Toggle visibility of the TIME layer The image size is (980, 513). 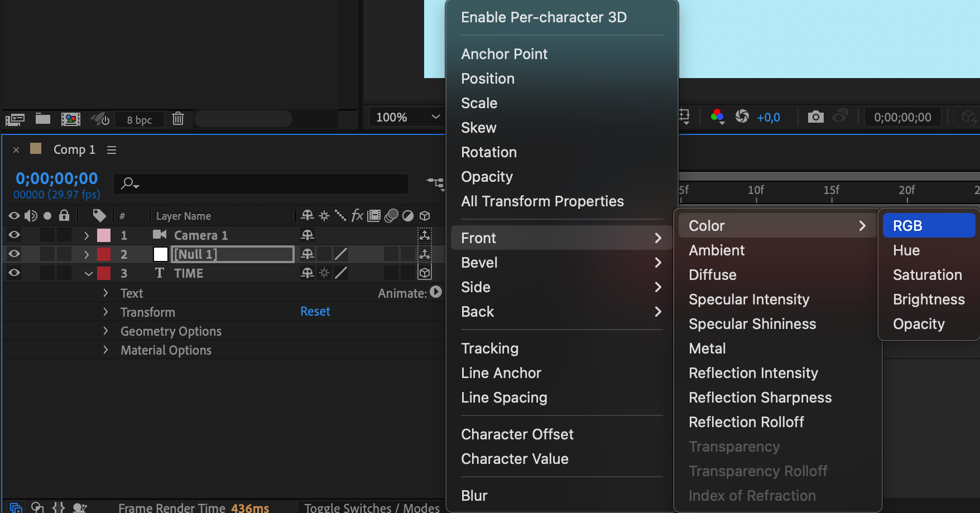[15, 273]
